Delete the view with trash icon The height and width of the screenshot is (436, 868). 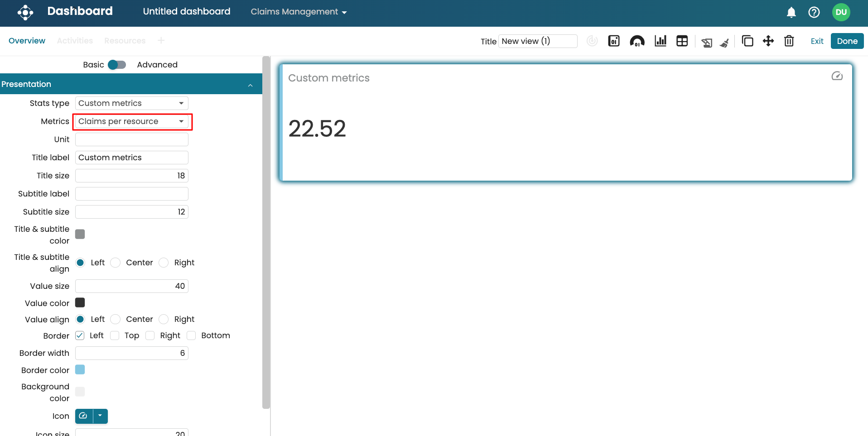(789, 41)
